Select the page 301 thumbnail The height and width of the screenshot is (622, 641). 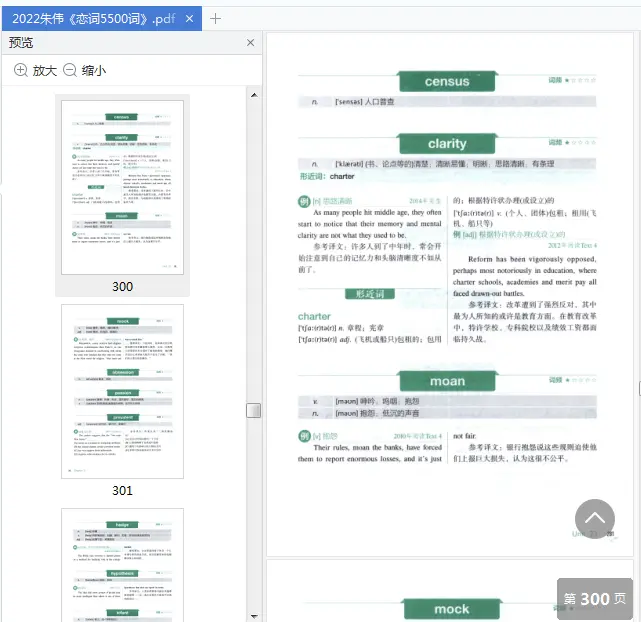coord(122,391)
